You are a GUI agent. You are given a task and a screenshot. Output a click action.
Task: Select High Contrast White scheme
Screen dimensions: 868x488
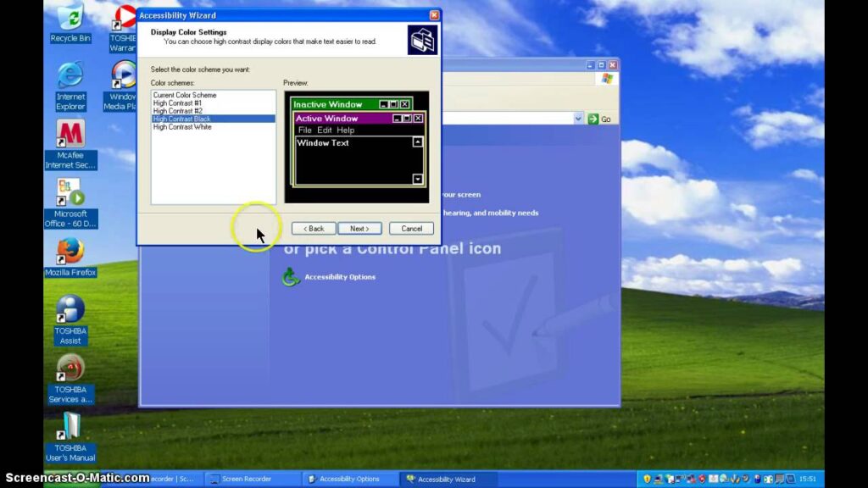tap(213, 127)
